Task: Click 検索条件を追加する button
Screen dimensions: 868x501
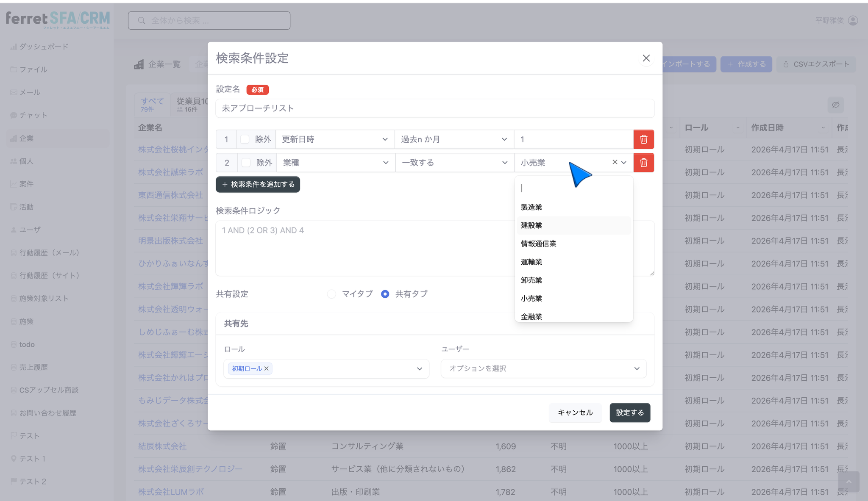Action: point(258,184)
